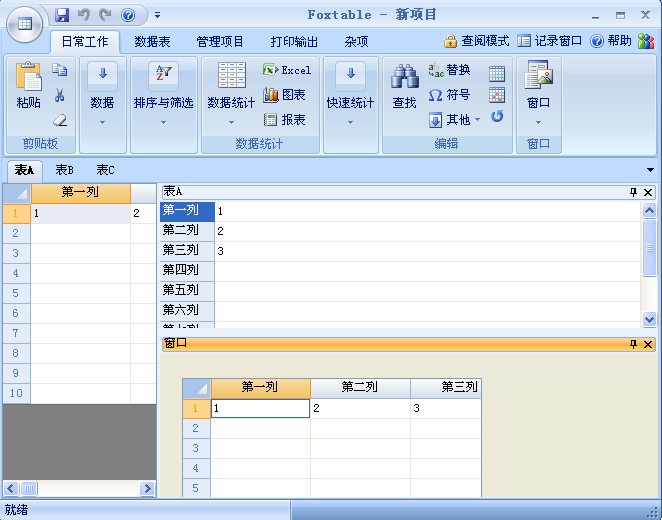The image size is (662, 520).
Task: Open the 记录窗口 button
Action: (x=549, y=41)
